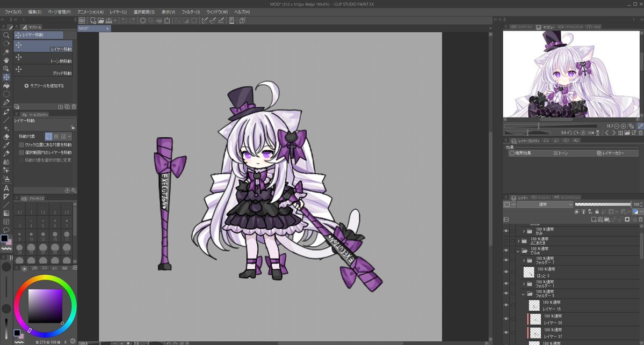644x345 pixels.
Task: Open the blending mode 通常 dropdown
Action: pos(545,204)
